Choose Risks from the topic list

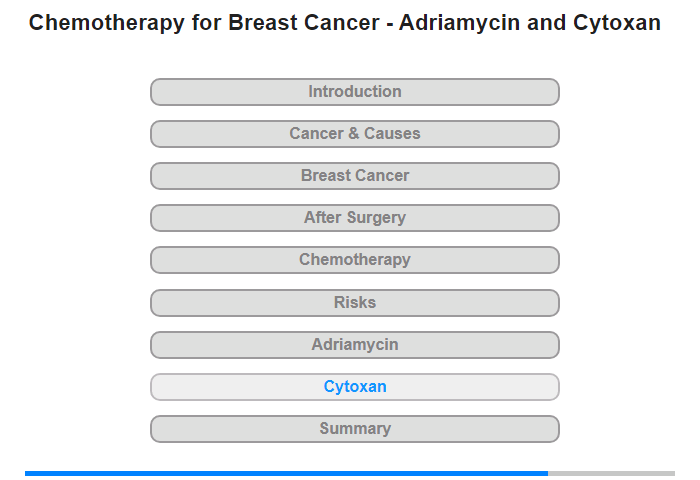tap(355, 303)
